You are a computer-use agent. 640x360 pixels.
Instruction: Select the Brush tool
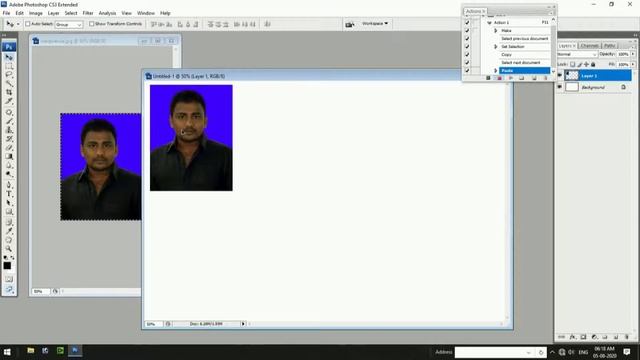pyautogui.click(x=9, y=121)
